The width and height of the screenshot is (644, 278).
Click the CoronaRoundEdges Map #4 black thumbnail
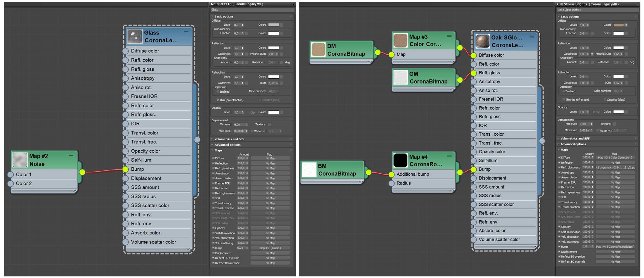(400, 160)
